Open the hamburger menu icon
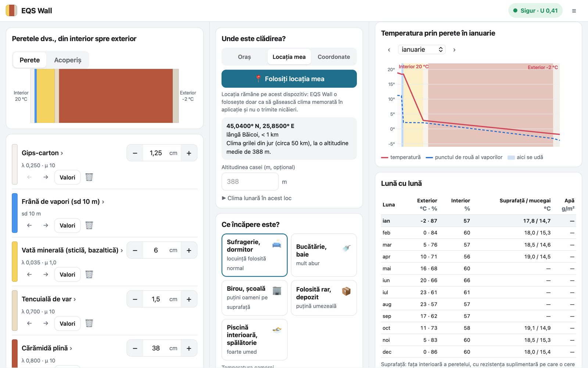Viewport: 588px width, 368px height. click(574, 11)
